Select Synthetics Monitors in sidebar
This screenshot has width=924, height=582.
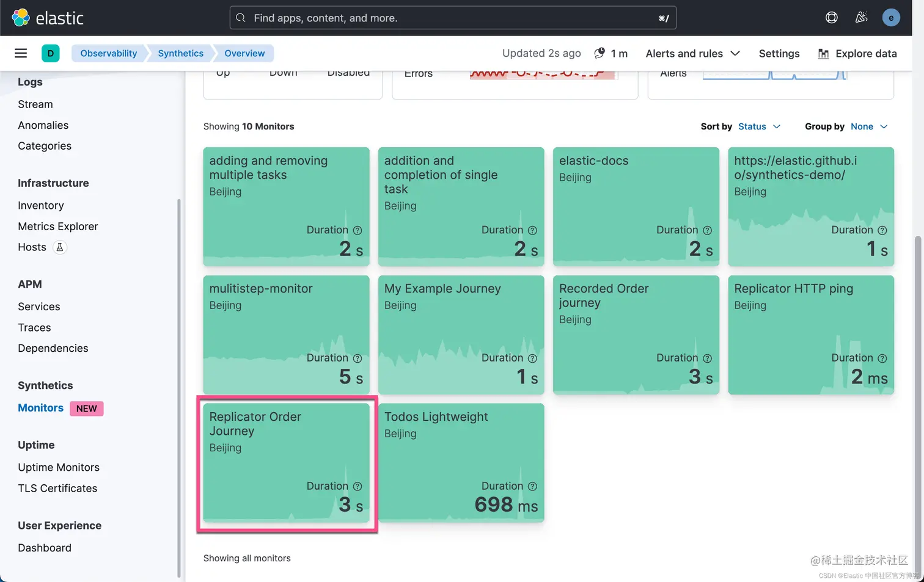point(40,408)
